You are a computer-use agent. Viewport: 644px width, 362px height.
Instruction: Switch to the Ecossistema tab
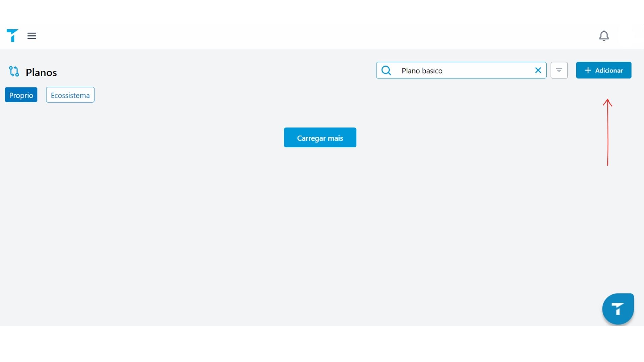tap(70, 95)
